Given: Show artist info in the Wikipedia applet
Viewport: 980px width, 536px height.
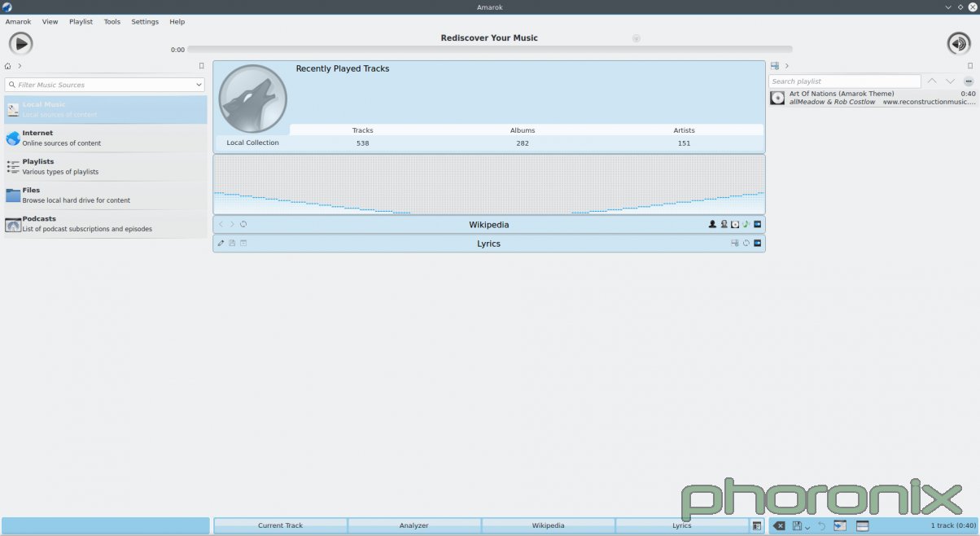Looking at the screenshot, I should click(712, 223).
